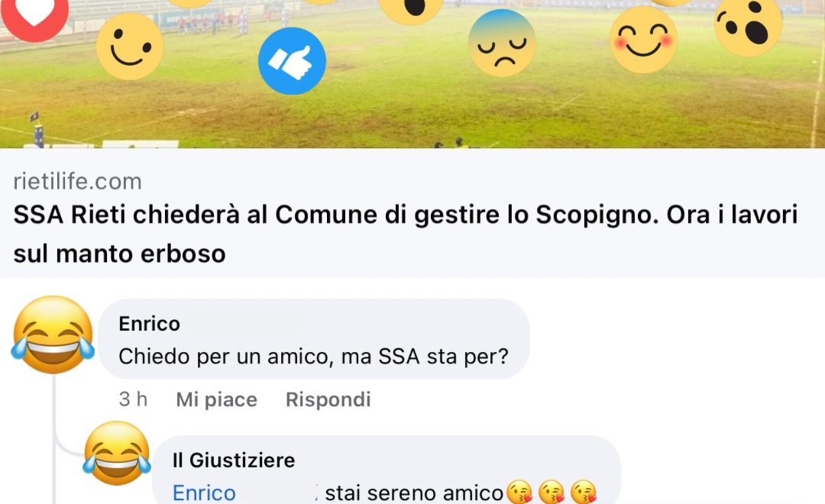Viewport: 825px width, 504px height.
Task: Select the comment 'Chiedo per un amico' bubble
Action: click(x=314, y=339)
